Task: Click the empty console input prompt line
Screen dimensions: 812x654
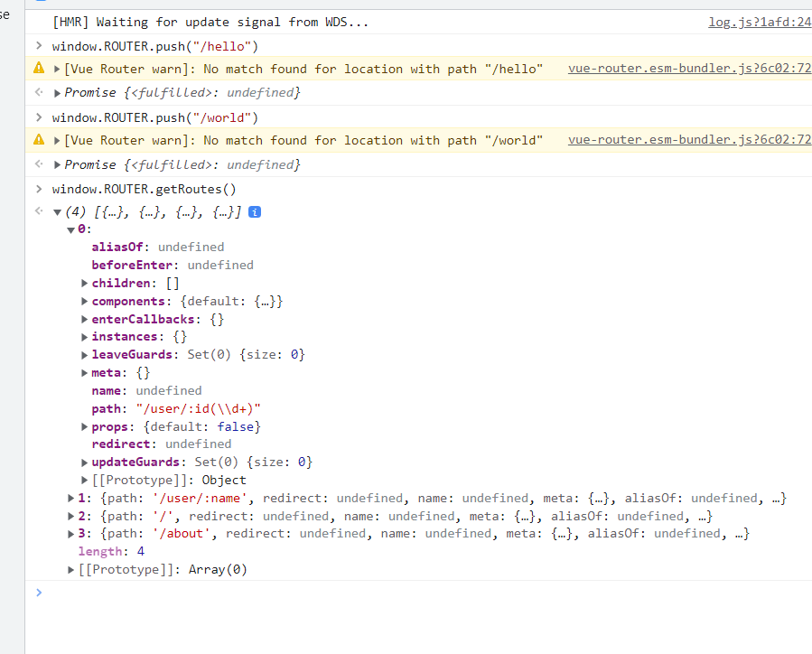Action: [361, 593]
